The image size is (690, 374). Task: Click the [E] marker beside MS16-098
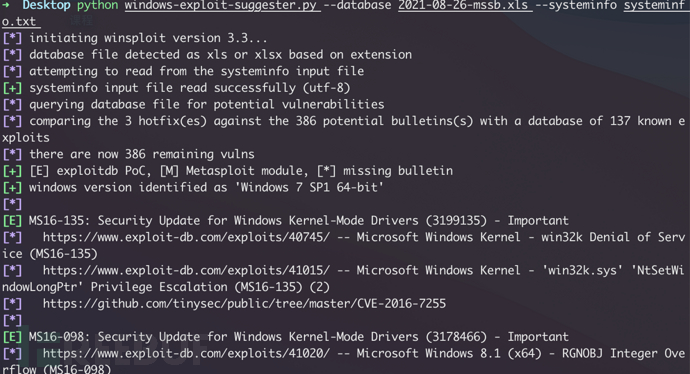tap(12, 337)
